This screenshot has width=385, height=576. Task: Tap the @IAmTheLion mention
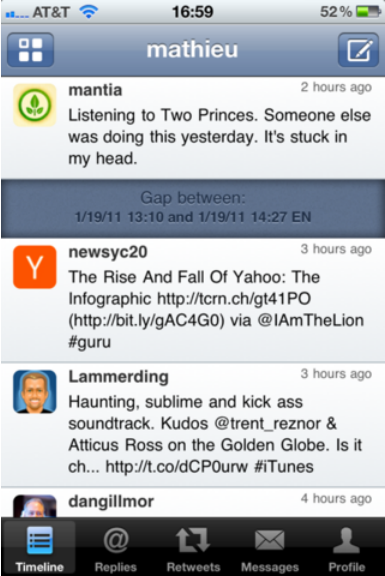click(x=311, y=320)
